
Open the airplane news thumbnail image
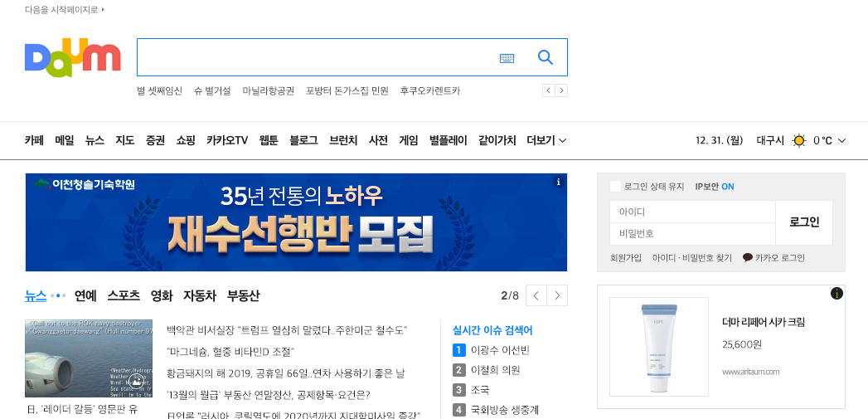(x=89, y=358)
